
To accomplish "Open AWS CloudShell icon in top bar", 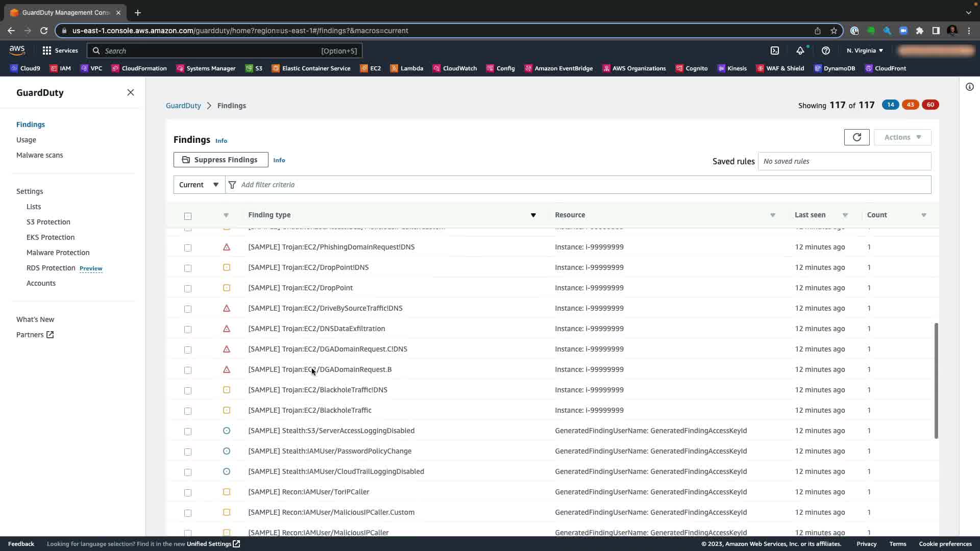I will (775, 51).
